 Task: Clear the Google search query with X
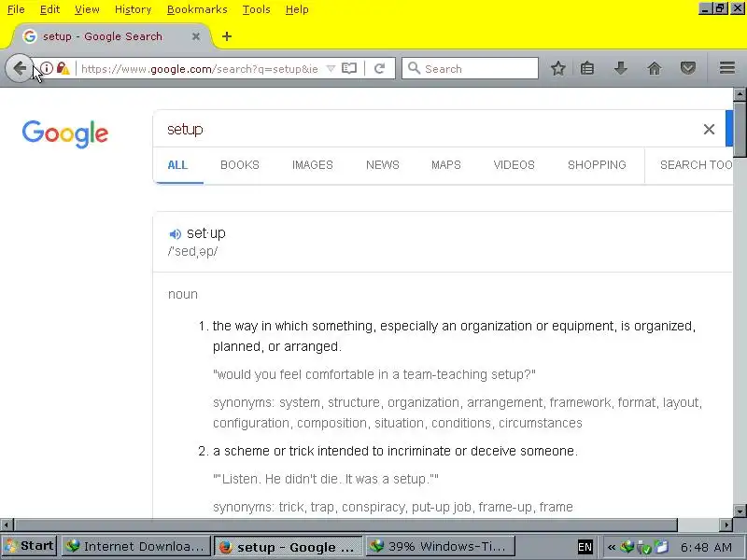(709, 129)
